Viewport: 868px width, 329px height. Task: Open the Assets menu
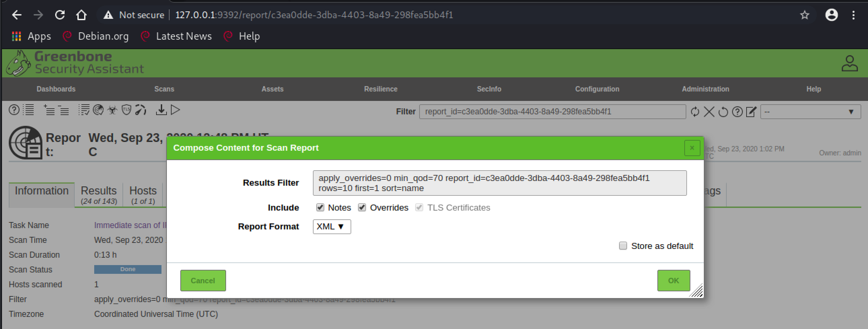point(273,89)
